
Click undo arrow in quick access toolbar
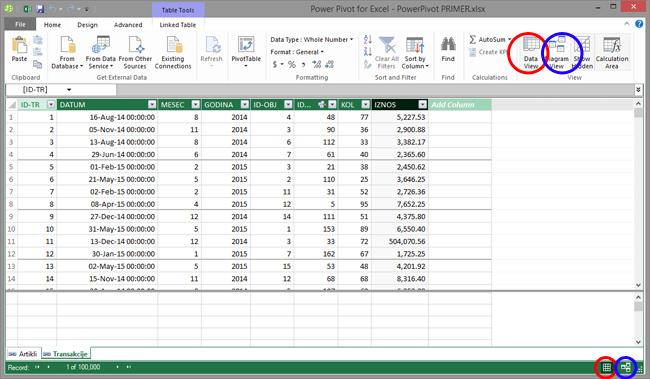53,9
